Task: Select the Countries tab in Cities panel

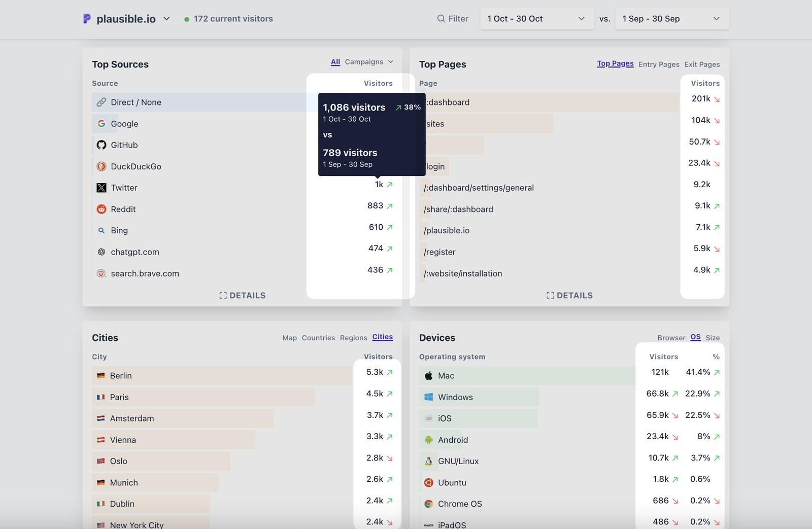Action: [318, 338]
